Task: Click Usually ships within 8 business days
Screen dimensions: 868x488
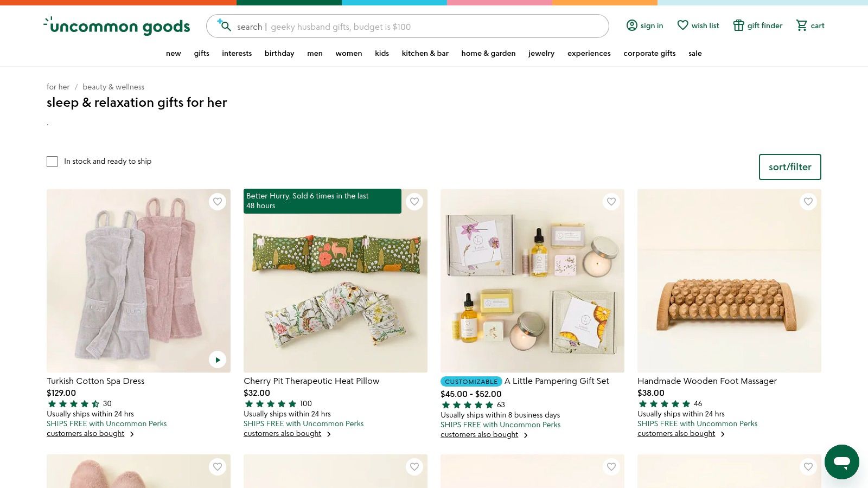Action: pos(500,415)
